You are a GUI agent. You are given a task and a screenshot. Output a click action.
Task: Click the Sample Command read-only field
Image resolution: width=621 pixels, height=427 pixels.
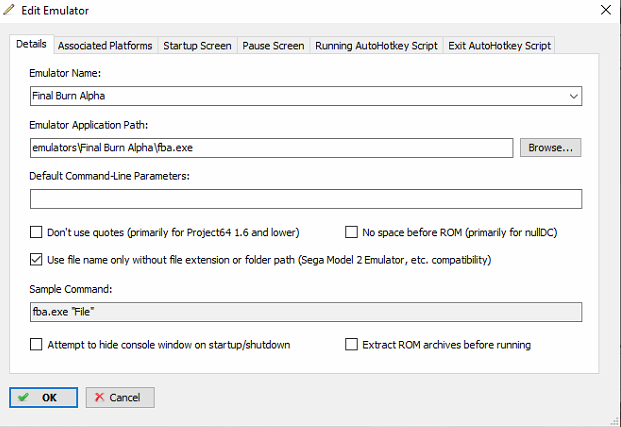[x=306, y=312]
